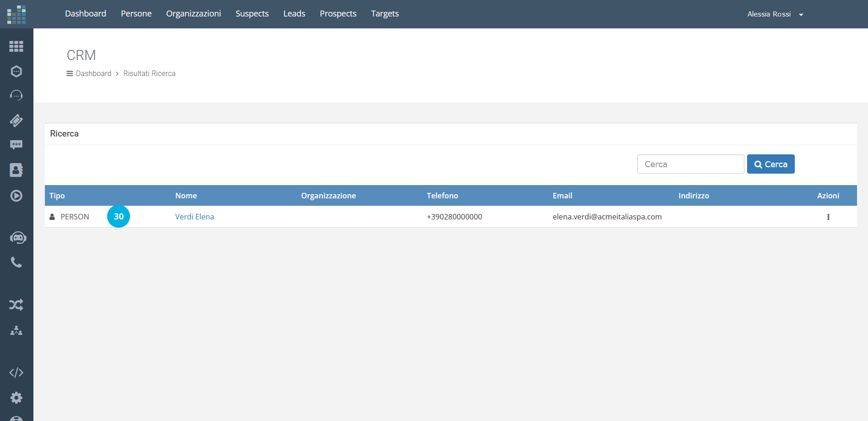This screenshot has height=421, width=868.
Task: Click the Organizzazione column header
Action: [x=329, y=196]
